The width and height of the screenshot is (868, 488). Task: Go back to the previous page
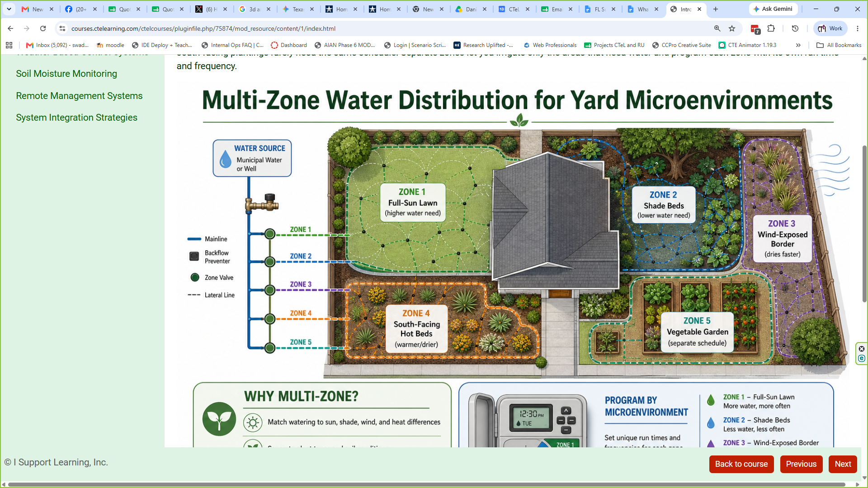10,28
